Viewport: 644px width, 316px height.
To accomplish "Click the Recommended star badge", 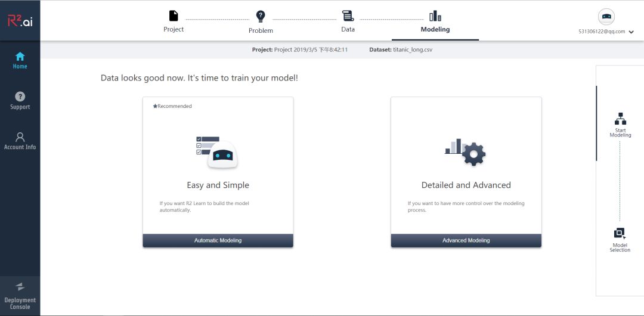I will tap(172, 106).
